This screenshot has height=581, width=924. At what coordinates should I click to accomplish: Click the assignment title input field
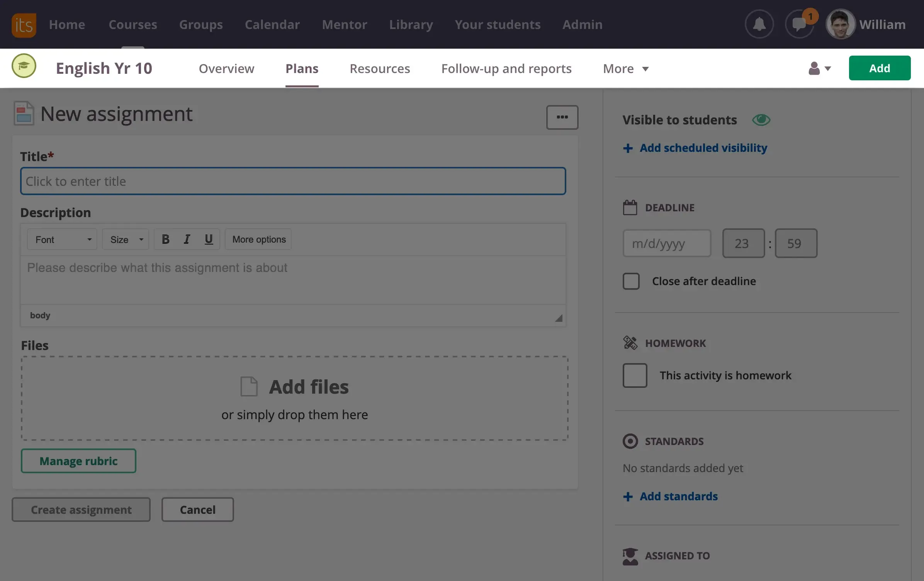tap(293, 181)
